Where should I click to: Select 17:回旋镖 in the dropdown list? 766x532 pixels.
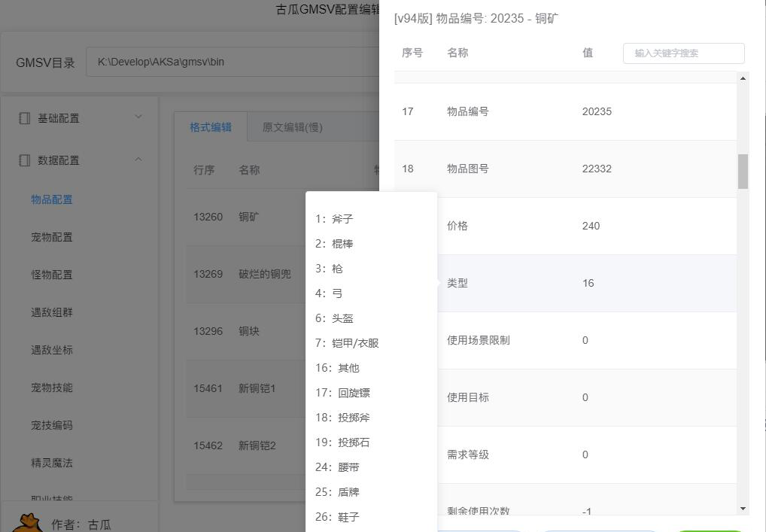pos(342,393)
